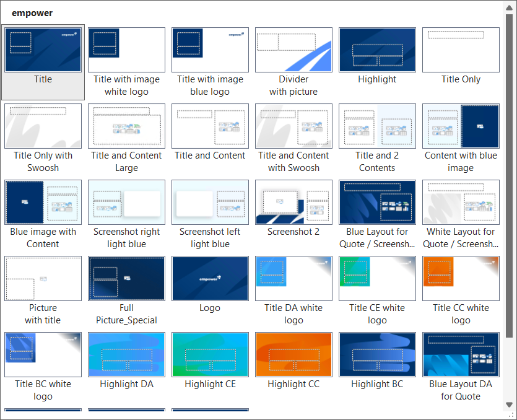
Task: Select Blue image with Content layout
Action: click(43, 202)
